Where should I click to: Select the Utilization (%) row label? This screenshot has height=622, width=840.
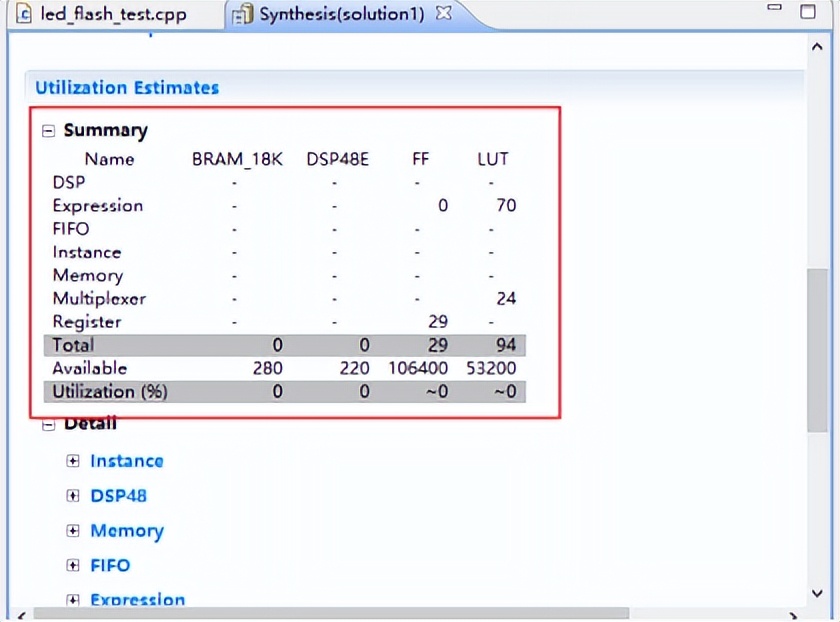point(110,392)
